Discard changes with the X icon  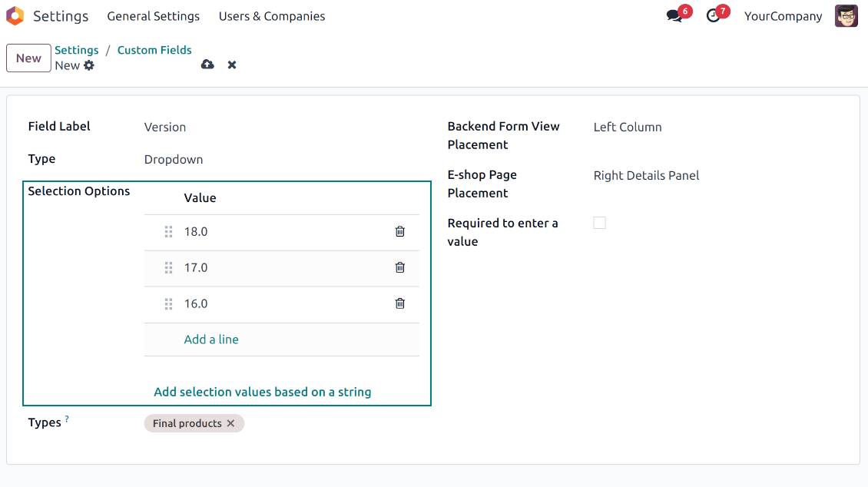tap(232, 65)
